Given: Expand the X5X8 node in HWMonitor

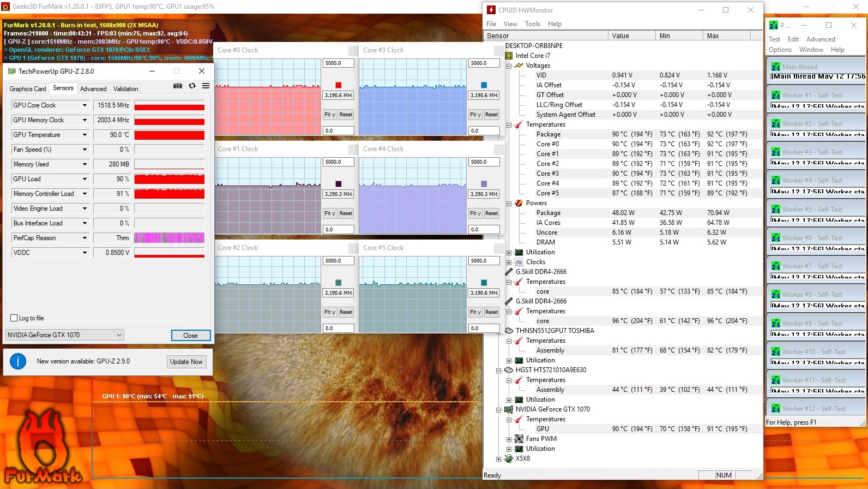Looking at the screenshot, I should pyautogui.click(x=498, y=458).
